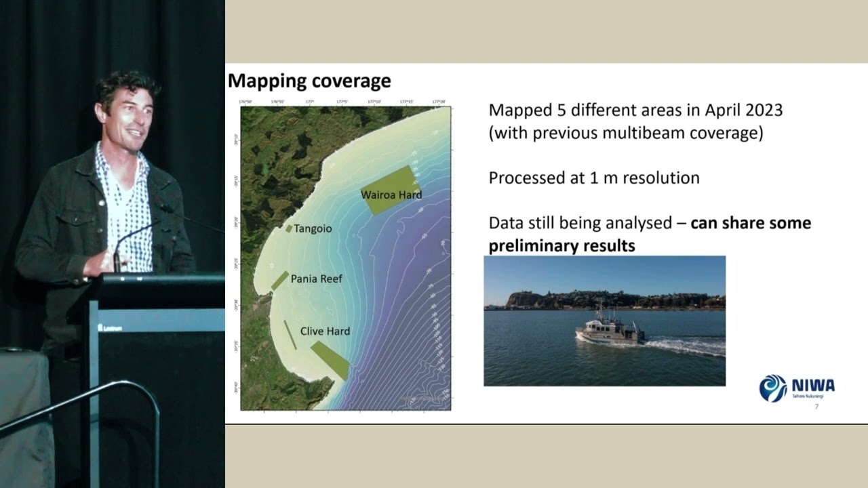
Task: Click 'Mapped 5 different areas in April 2023'
Action: (636, 110)
